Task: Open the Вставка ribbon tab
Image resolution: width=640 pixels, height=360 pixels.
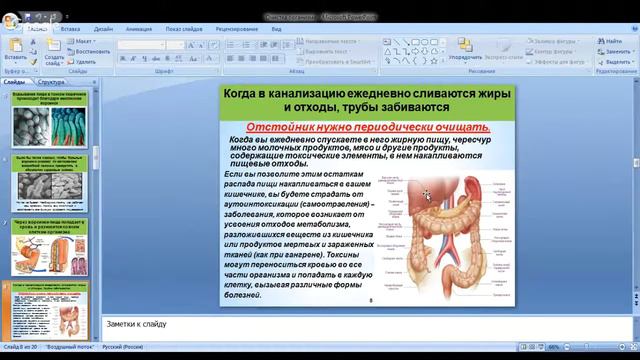Action: pos(70,29)
